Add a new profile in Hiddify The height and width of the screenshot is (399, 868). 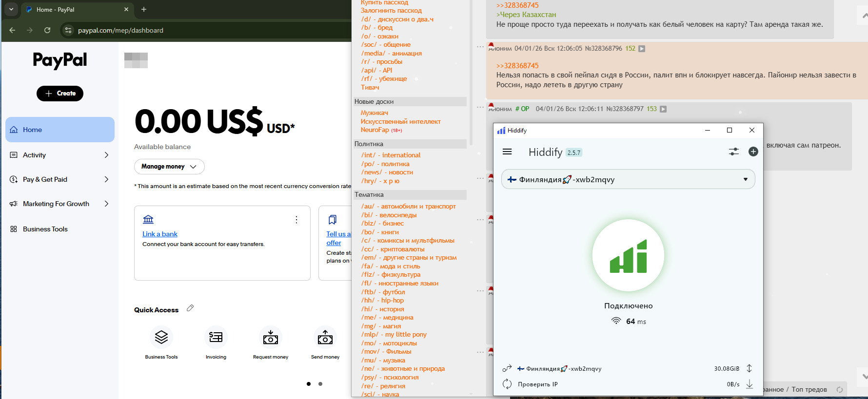753,152
